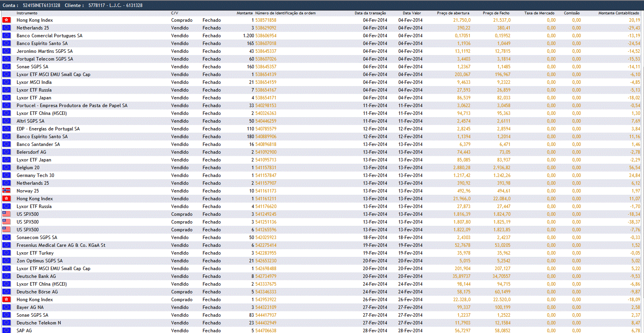Click the flag icon next to Beiersdorf AG
This screenshot has height=333, width=644.
tap(6, 152)
